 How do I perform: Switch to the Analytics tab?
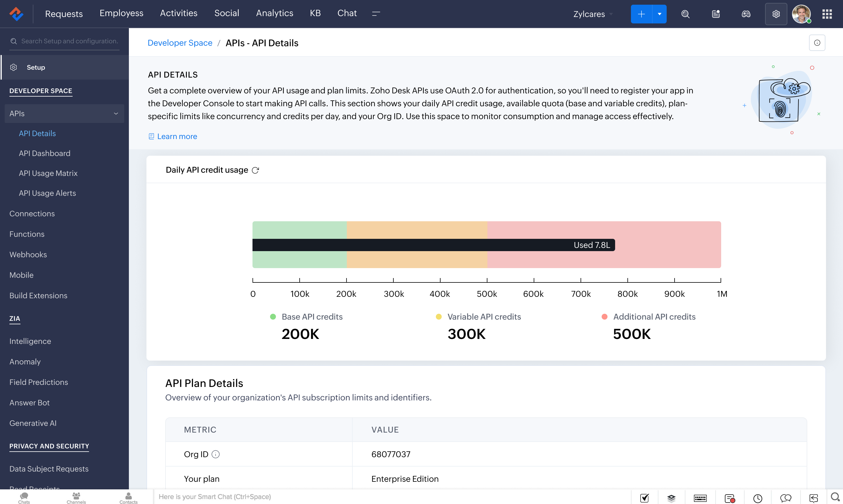click(274, 13)
